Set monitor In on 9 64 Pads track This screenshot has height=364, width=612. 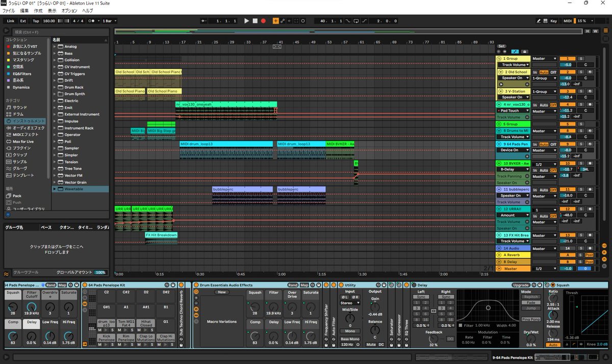tap(535, 144)
